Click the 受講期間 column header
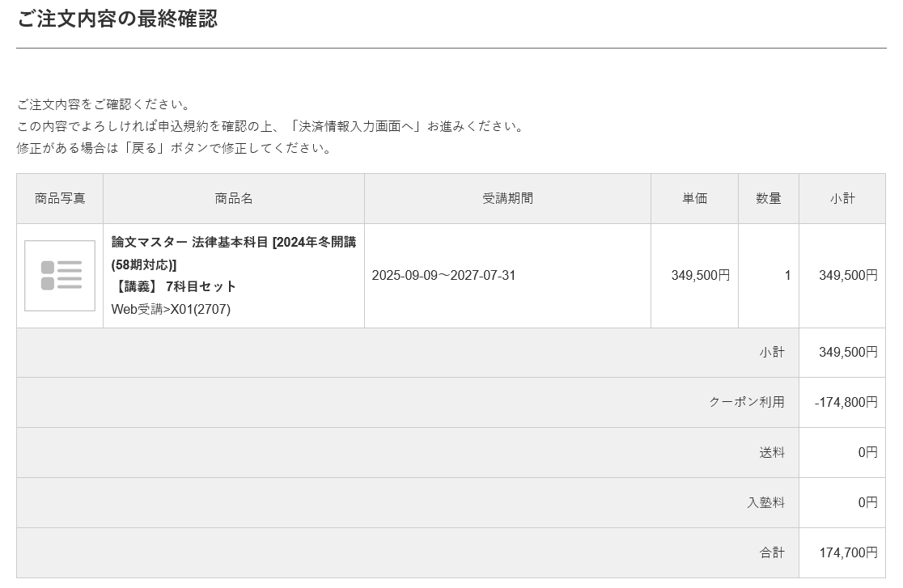Image resolution: width=903 pixels, height=588 pixels. pos(507,198)
